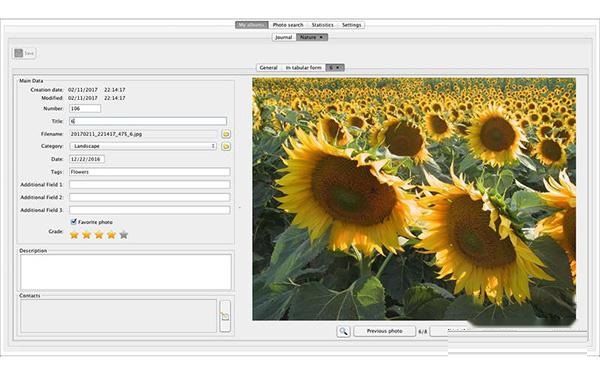The width and height of the screenshot is (600, 375).
Task: Browse for file next to Filename field
Action: click(226, 134)
